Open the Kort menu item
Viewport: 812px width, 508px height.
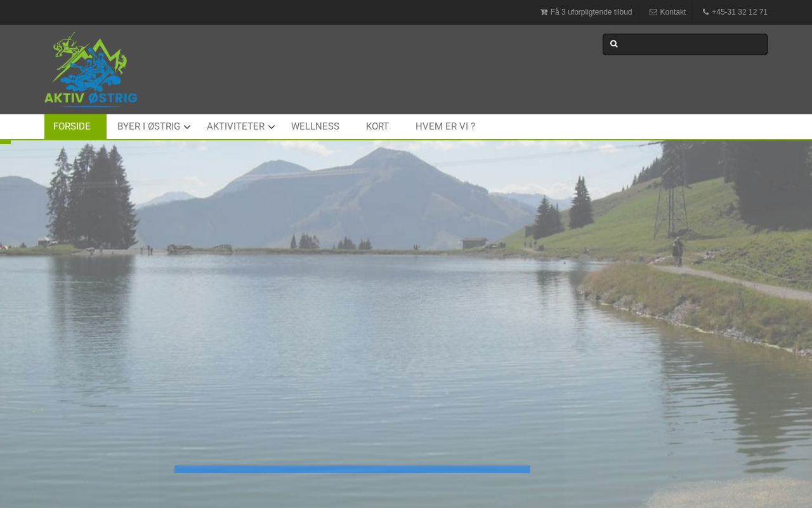pyautogui.click(x=377, y=126)
